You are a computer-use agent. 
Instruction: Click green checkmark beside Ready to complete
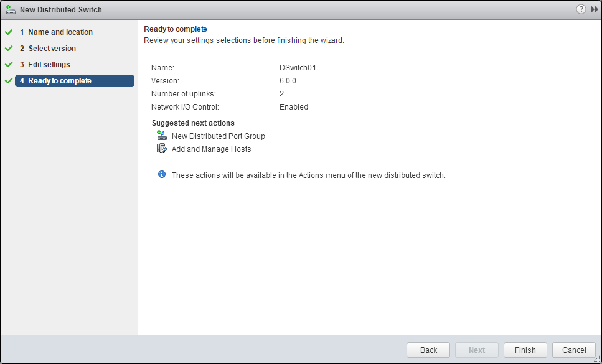pyautogui.click(x=9, y=81)
